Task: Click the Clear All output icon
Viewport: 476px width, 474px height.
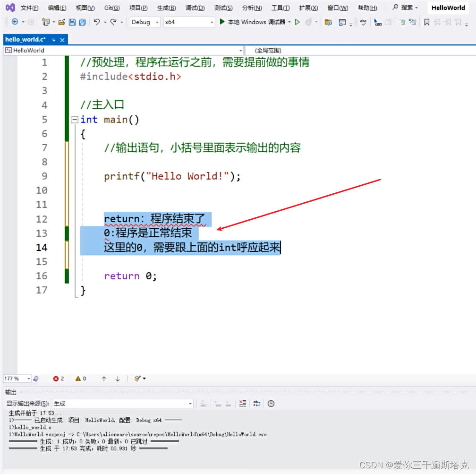Action: 242,403
